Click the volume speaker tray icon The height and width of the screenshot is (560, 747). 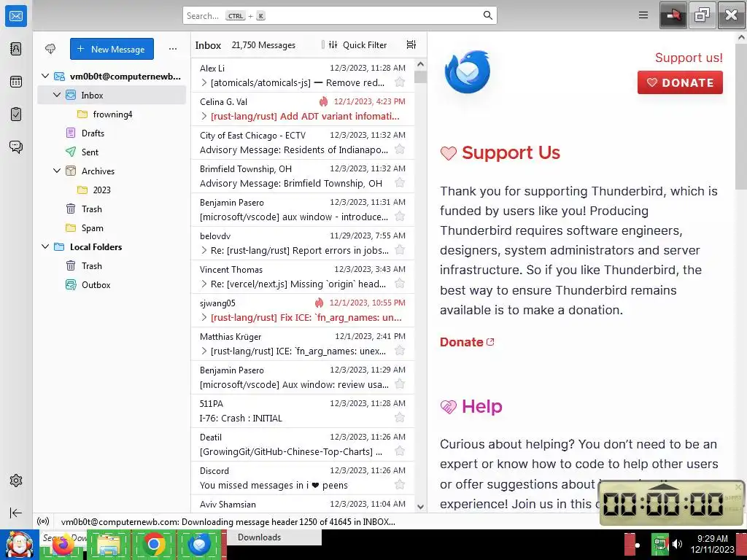coord(678,544)
